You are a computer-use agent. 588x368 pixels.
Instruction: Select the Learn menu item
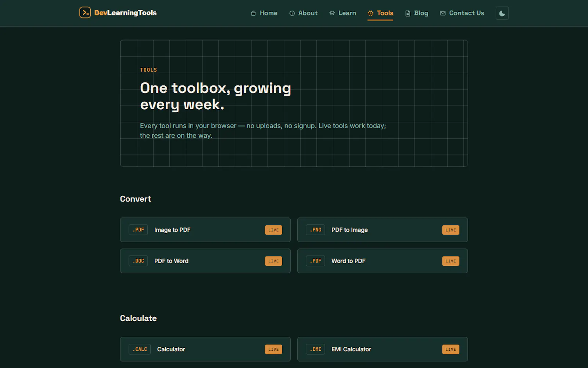point(343,13)
